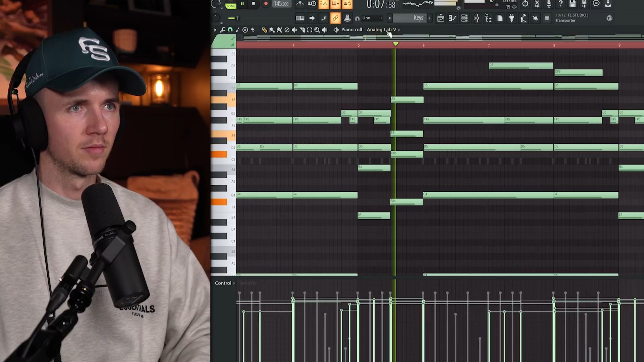The width and height of the screenshot is (644, 362).
Task: Click the undo history circular arrow icon
Action: click(525, 4)
